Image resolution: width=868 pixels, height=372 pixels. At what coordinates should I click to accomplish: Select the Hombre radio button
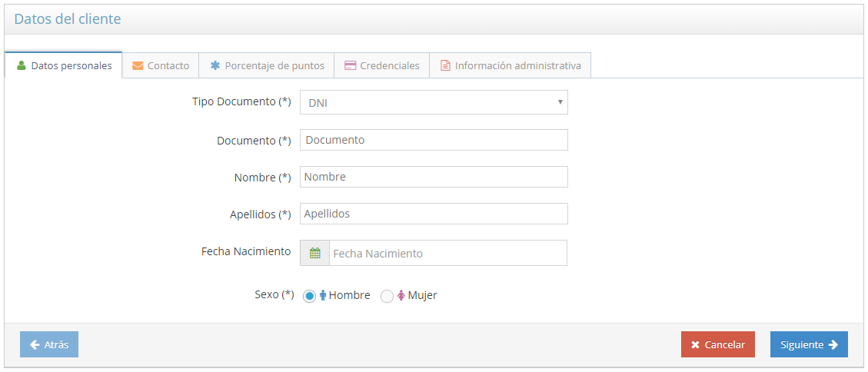coord(309,296)
